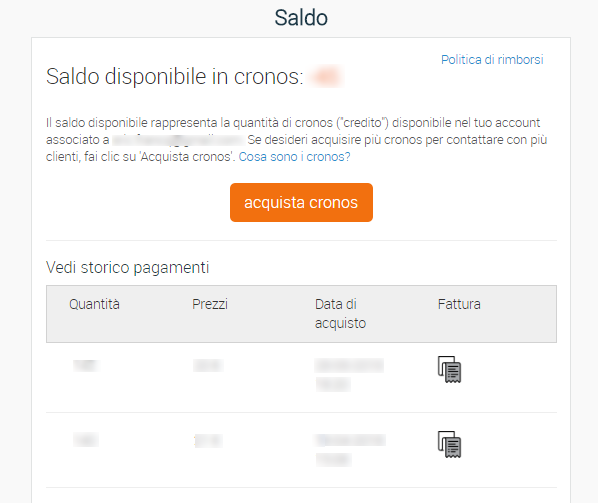The width and height of the screenshot is (598, 503).
Task: Click the Vedi storico pagamenti heading
Action: tap(127, 267)
